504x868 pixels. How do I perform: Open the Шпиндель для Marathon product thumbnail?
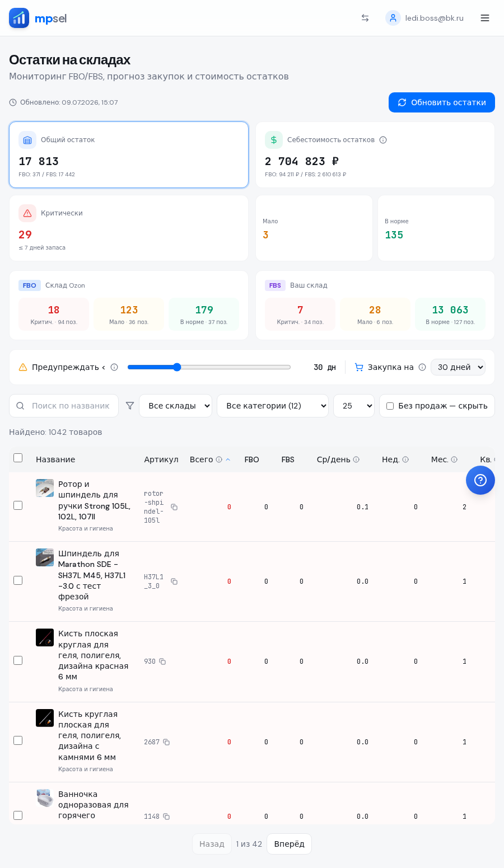[45, 557]
